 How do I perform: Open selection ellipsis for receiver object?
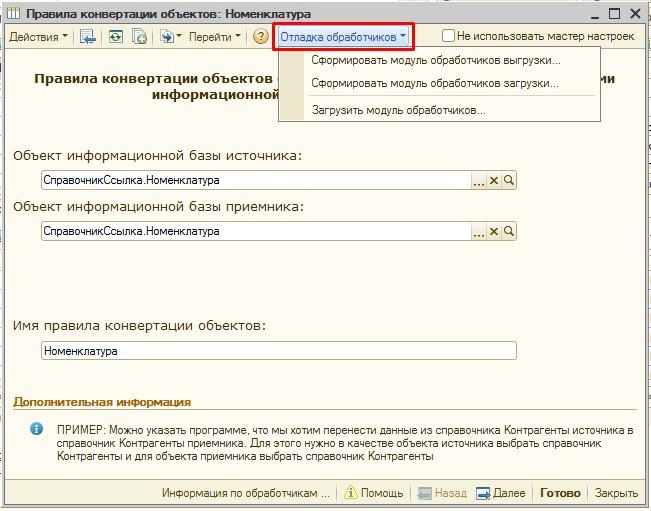click(479, 231)
